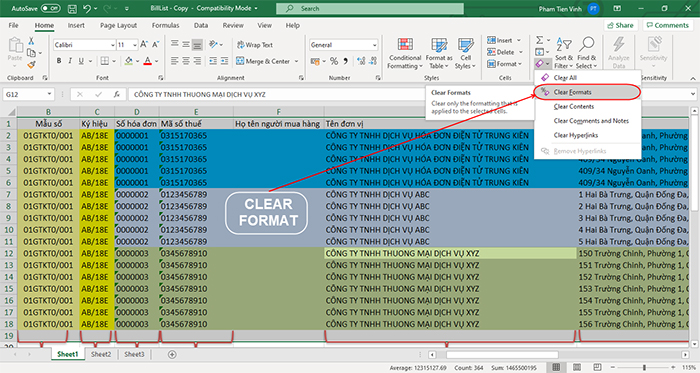Screen dimensions: 700x373
Task: Select Clear Contents from menu
Action: (x=588, y=106)
